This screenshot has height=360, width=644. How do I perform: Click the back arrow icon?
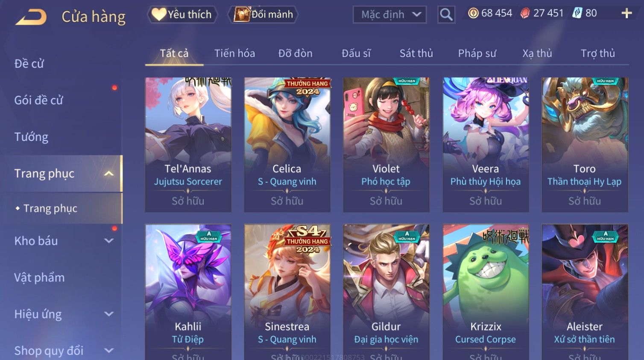31,17
